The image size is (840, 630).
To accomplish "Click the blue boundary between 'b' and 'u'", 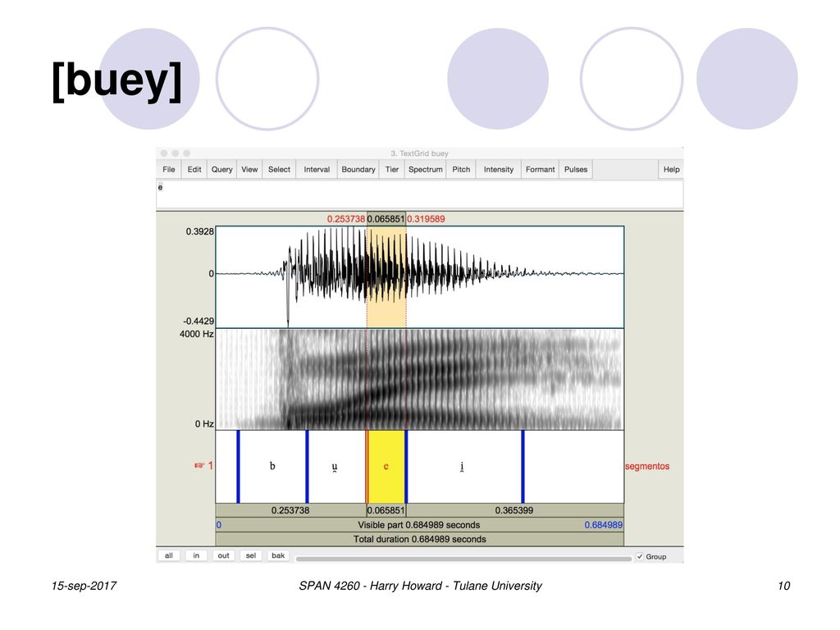I will point(307,466).
